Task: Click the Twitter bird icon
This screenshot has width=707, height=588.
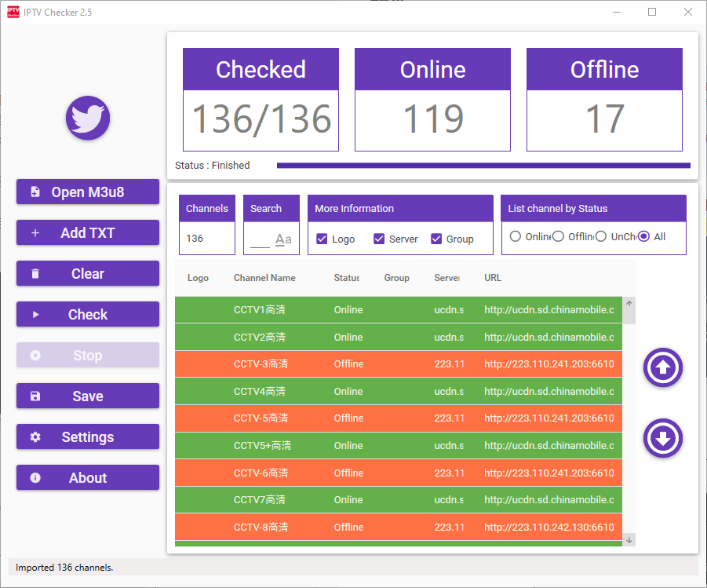Action: coord(88,118)
